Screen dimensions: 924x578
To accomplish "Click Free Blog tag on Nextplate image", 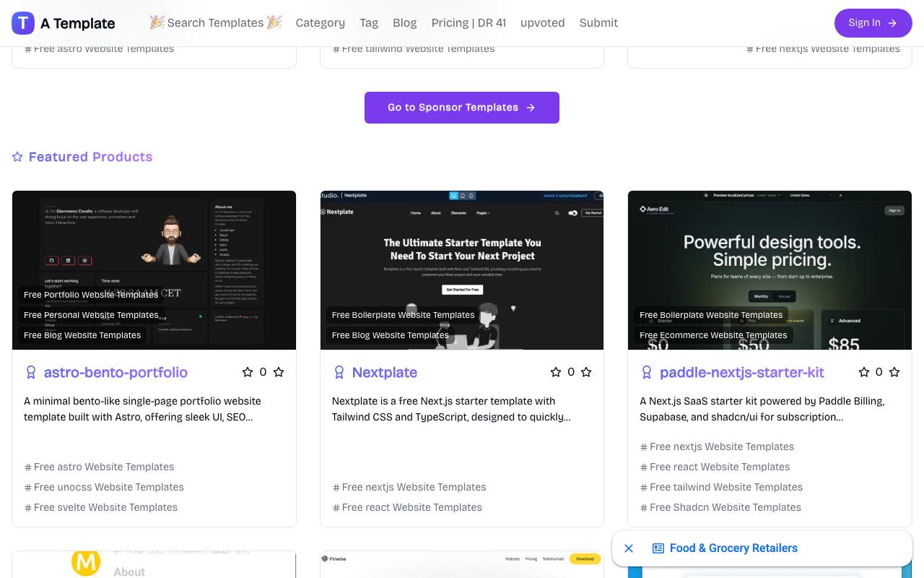I will coord(391,335).
